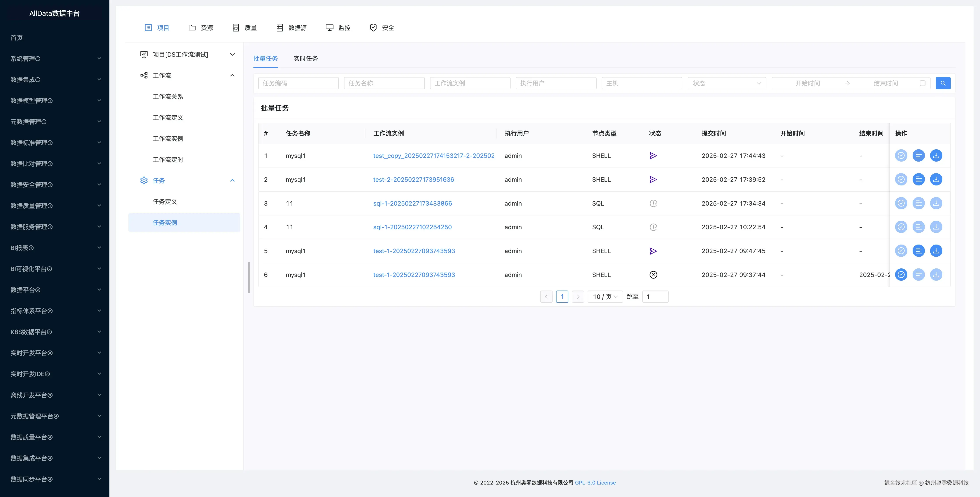The image size is (980, 497).
Task: Click view log icon for row 2
Action: point(918,179)
